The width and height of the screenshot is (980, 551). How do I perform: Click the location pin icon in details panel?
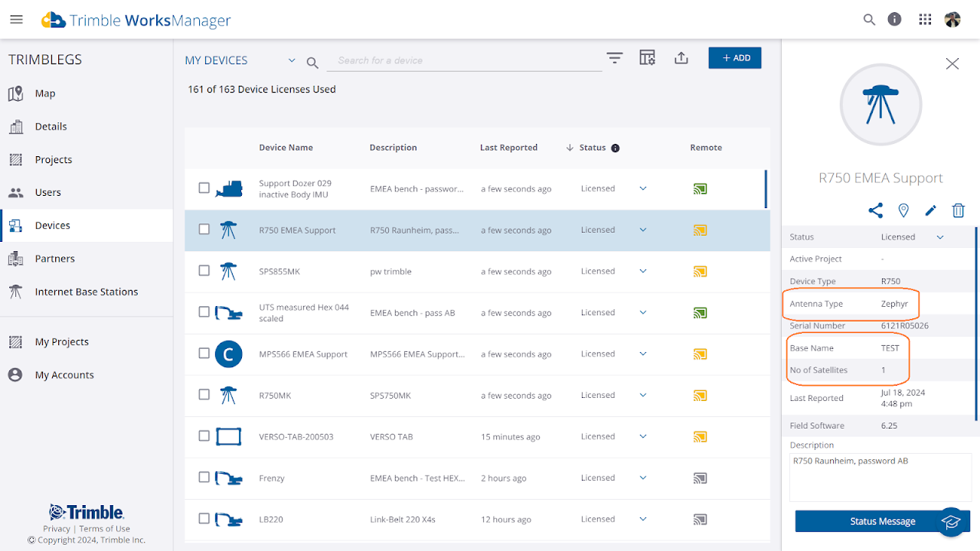click(903, 210)
